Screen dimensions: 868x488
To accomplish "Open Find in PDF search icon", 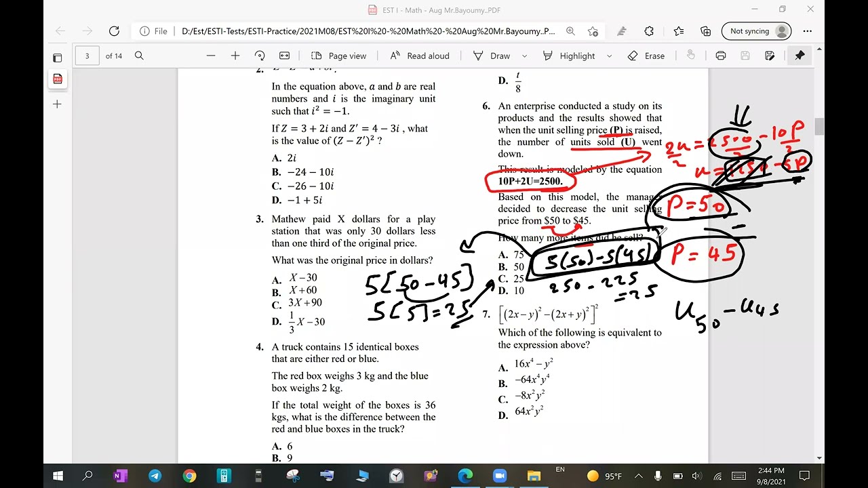I will (139, 56).
